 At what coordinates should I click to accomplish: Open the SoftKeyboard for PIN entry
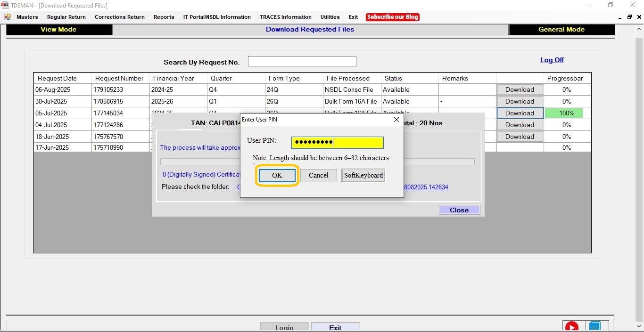363,175
